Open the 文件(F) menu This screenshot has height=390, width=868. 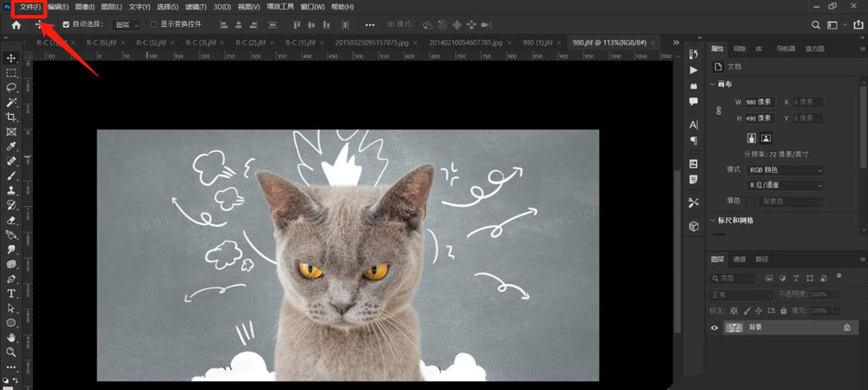30,7
